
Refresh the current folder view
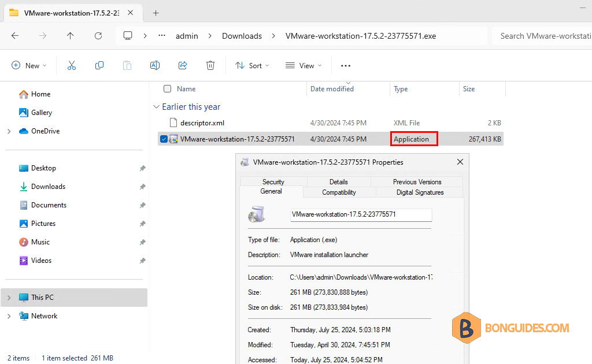[x=98, y=36]
